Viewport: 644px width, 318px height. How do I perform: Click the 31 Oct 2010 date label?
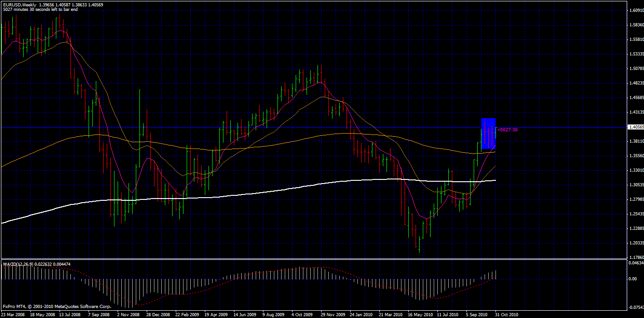click(506, 314)
